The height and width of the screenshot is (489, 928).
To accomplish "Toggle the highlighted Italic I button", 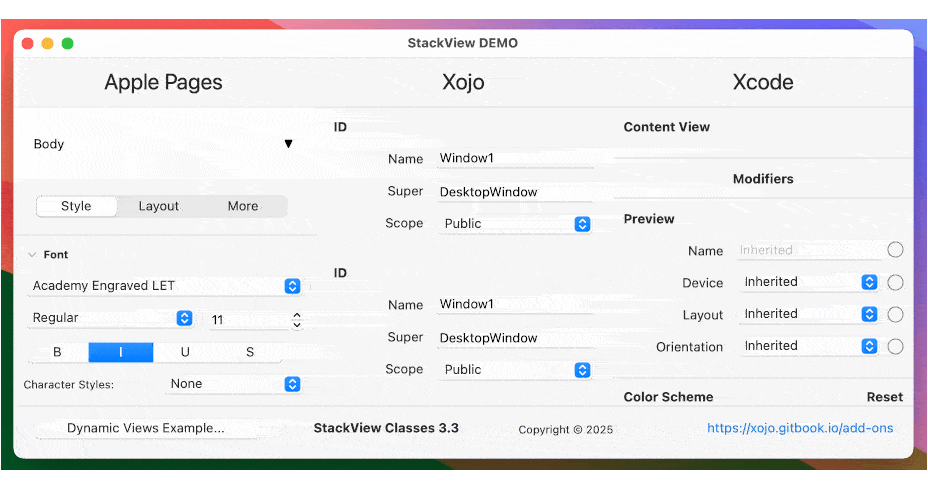I will pyautogui.click(x=121, y=352).
